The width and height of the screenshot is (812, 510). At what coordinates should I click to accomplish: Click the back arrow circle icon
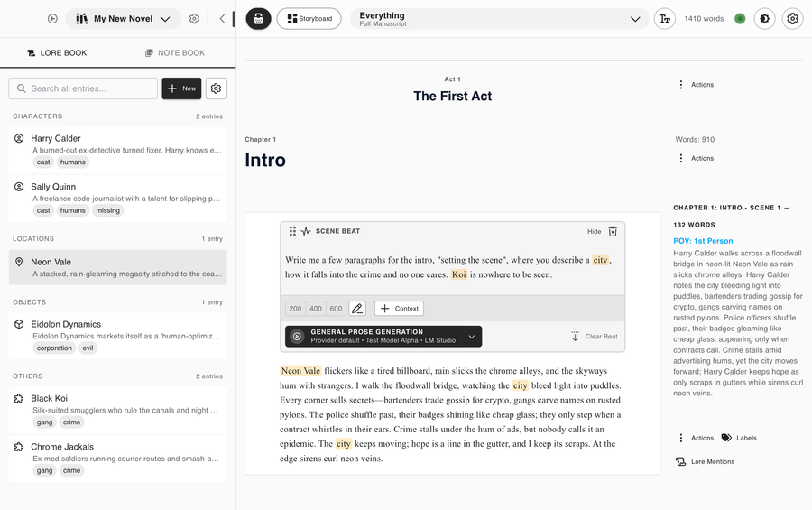[52, 19]
